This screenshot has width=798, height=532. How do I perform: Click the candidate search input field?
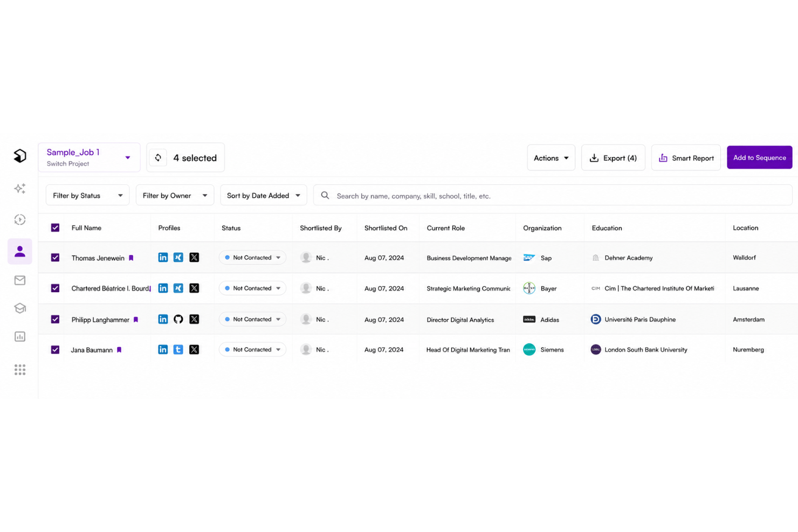[553, 195]
